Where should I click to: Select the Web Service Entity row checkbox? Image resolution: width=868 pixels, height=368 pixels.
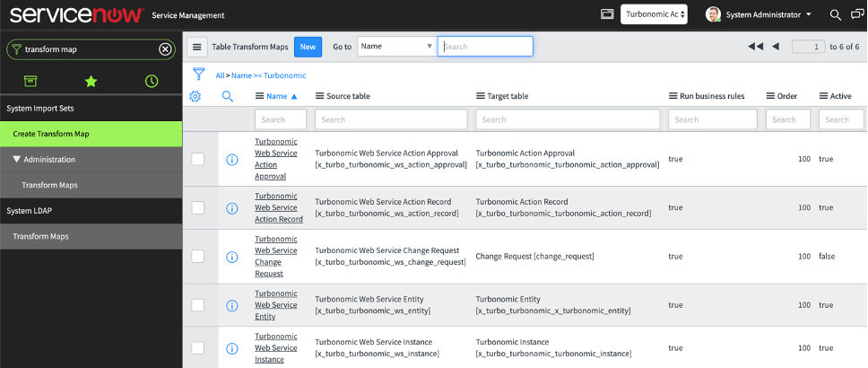point(197,305)
